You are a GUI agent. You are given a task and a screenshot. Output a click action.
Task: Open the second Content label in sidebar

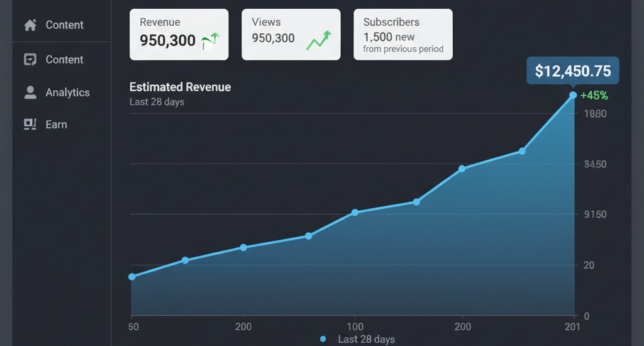pyautogui.click(x=64, y=60)
